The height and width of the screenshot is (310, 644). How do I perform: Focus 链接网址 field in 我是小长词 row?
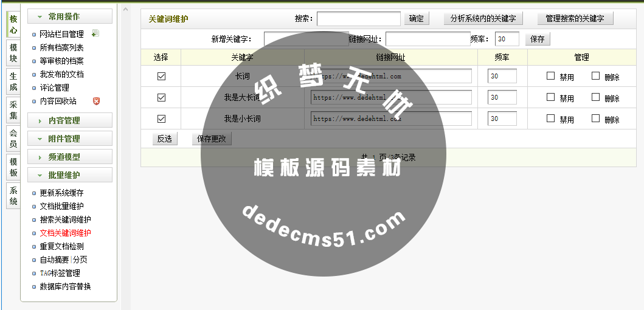(391, 119)
